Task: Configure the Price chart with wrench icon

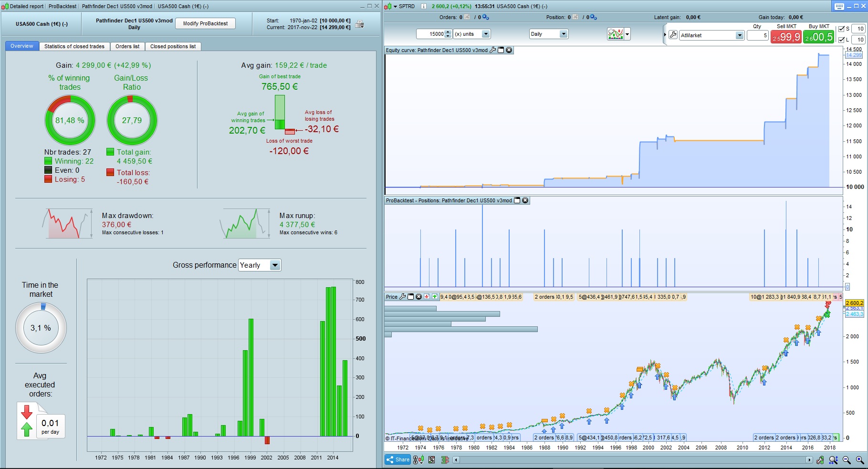Action: pyautogui.click(x=402, y=297)
